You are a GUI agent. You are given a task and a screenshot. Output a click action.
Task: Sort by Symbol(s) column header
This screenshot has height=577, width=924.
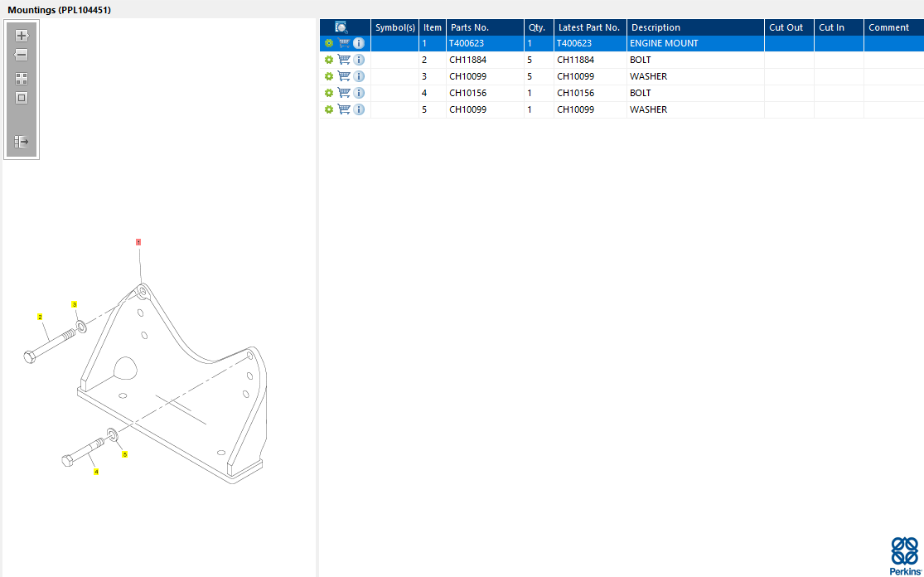pos(394,27)
